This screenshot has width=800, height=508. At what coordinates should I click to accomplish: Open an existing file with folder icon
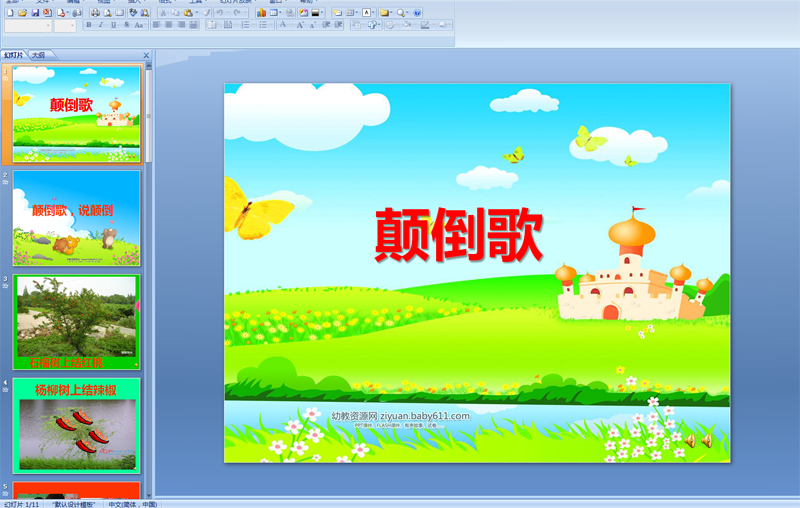pyautogui.click(x=22, y=13)
